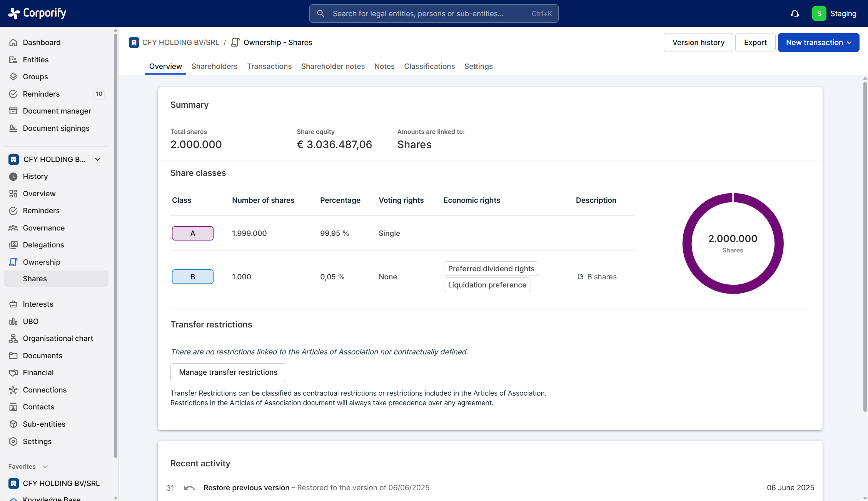Click the undo icon next to Restore previous version
The height and width of the screenshot is (501, 868).
tap(189, 488)
